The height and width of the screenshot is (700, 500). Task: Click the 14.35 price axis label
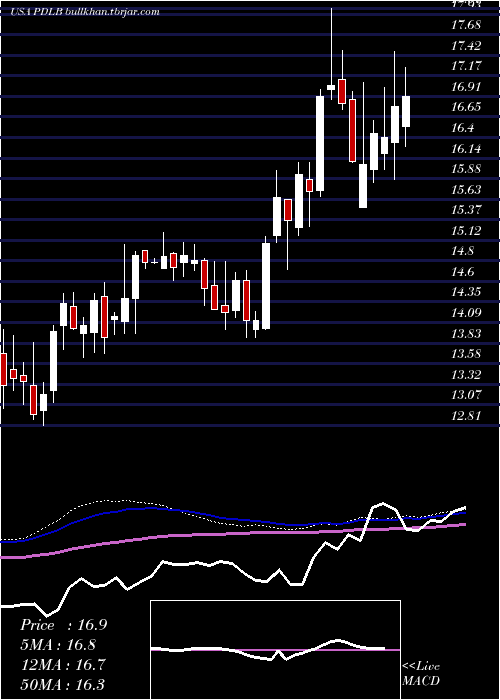coord(466,292)
